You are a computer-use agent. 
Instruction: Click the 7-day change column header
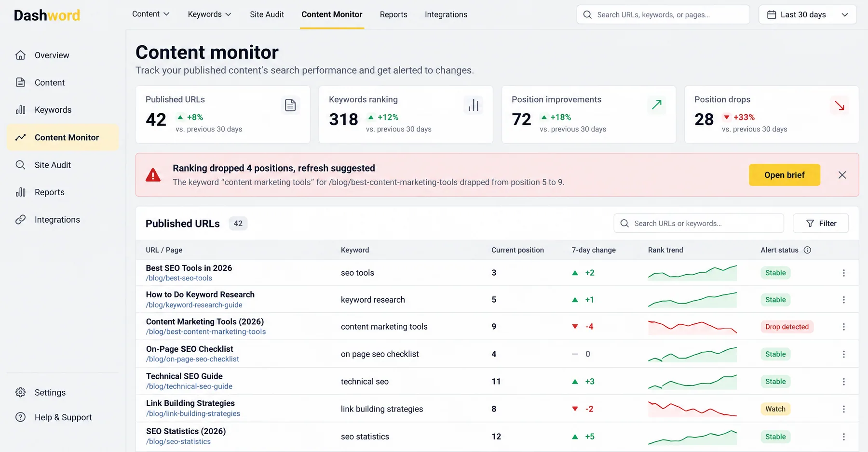(x=594, y=250)
